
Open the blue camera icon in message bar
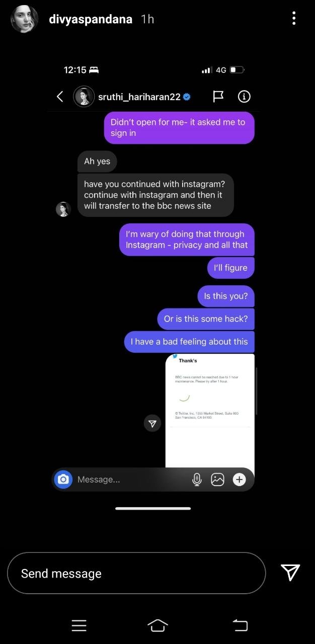pyautogui.click(x=63, y=479)
